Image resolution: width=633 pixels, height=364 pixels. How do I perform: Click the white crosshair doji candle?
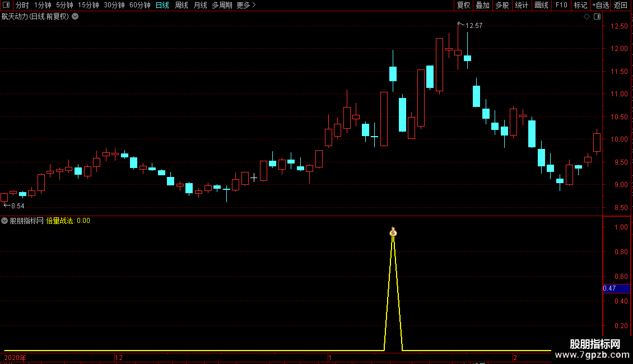[x=254, y=178]
